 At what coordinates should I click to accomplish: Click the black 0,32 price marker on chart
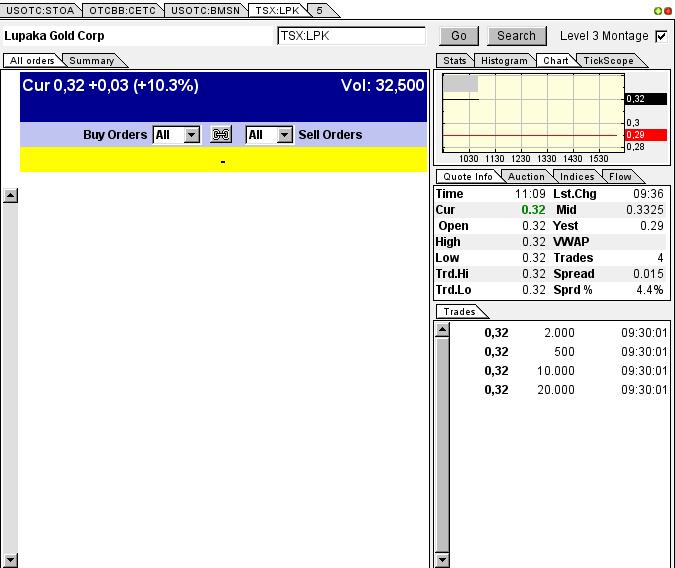pos(646,99)
